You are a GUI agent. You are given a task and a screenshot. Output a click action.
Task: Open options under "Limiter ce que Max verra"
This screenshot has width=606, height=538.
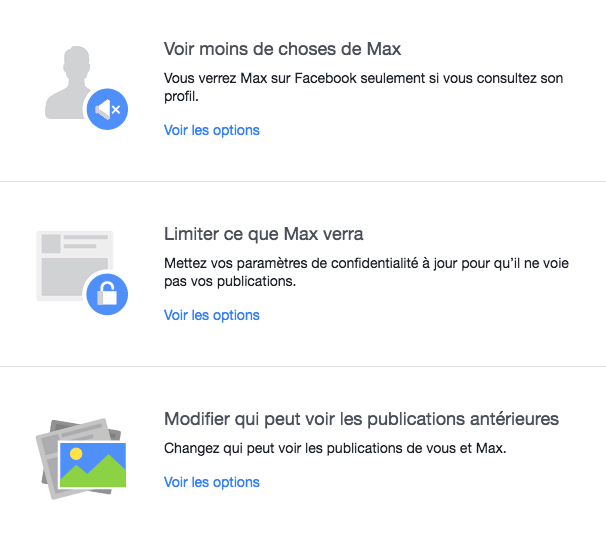point(211,315)
